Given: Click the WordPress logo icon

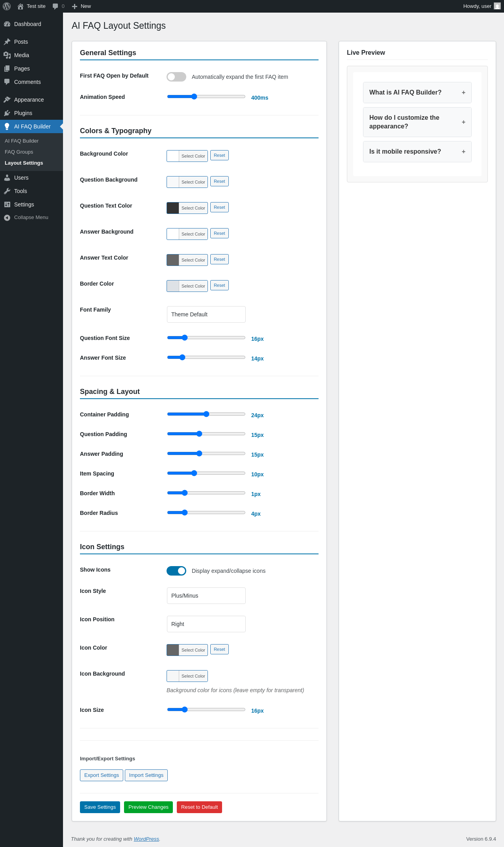Looking at the screenshot, I should click(7, 6).
